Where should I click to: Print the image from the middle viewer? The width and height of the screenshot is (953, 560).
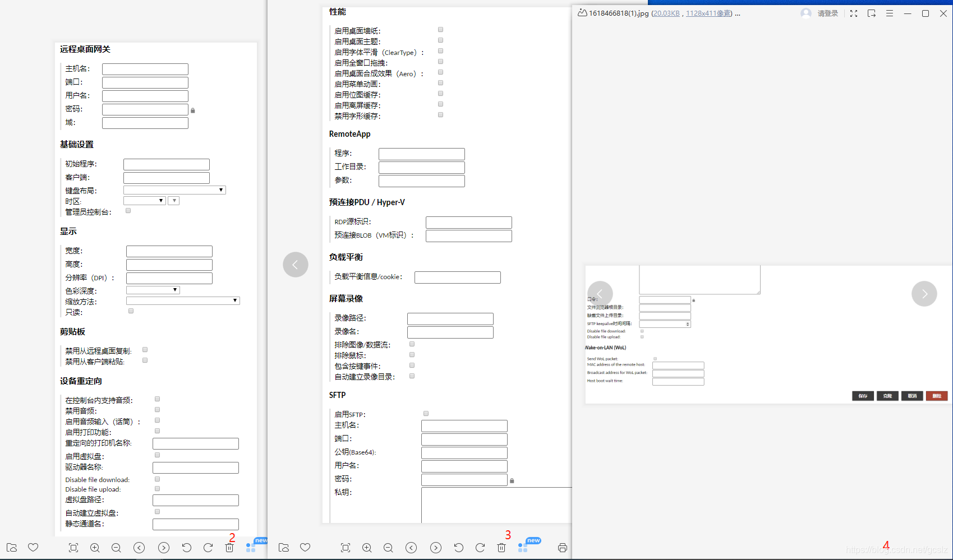tap(563, 548)
